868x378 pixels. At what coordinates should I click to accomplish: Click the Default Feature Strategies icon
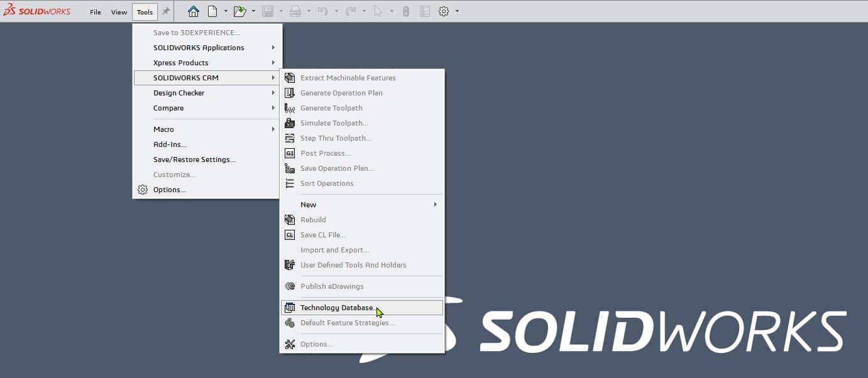(290, 323)
